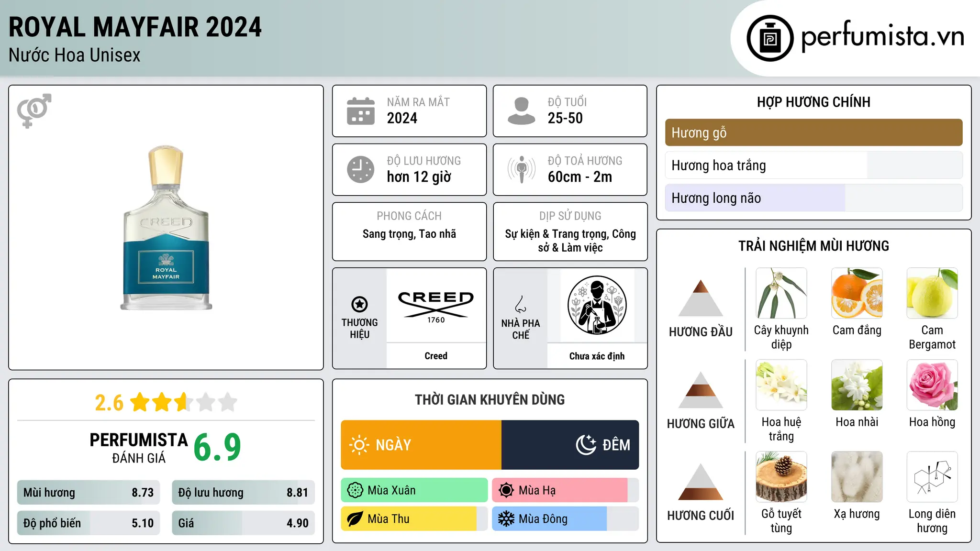Click the Hoa nhài jasmine image
The height and width of the screenshot is (551, 980).
coord(857,385)
